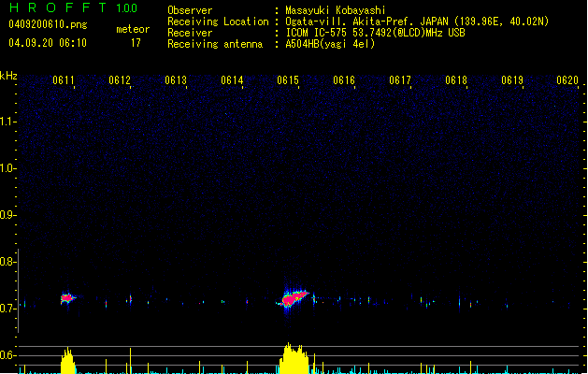This screenshot has width=588, height=374.
Task: Select the file name 0409200610.png
Action: 48,24
